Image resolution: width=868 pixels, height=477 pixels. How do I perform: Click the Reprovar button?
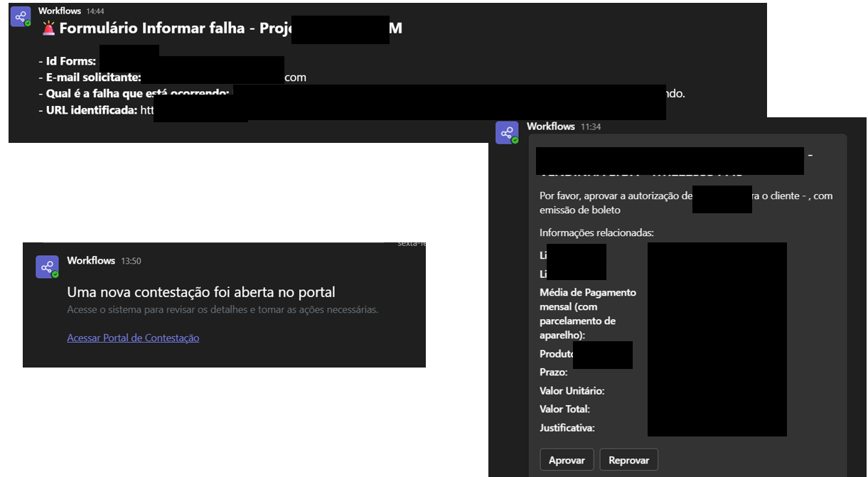[x=628, y=459]
